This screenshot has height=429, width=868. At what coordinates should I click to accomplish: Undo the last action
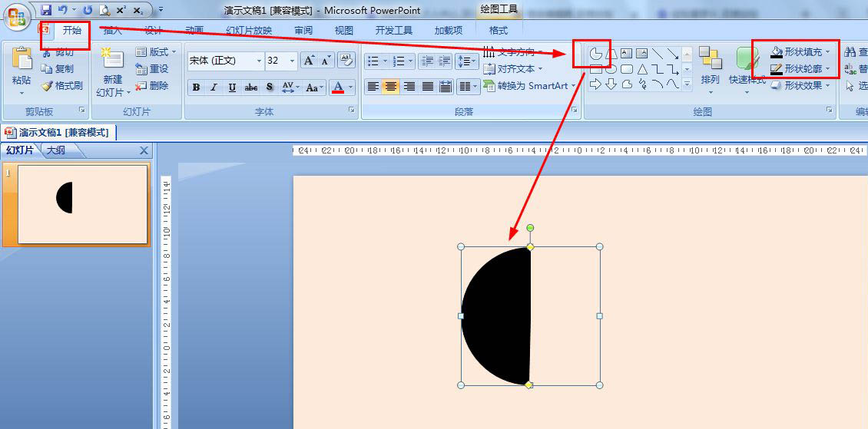point(63,10)
